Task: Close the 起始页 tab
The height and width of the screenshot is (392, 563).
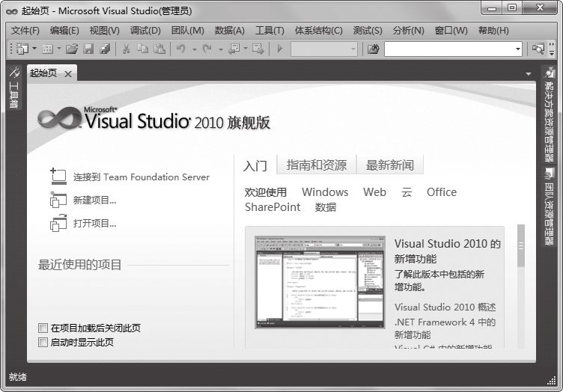Action: point(68,74)
